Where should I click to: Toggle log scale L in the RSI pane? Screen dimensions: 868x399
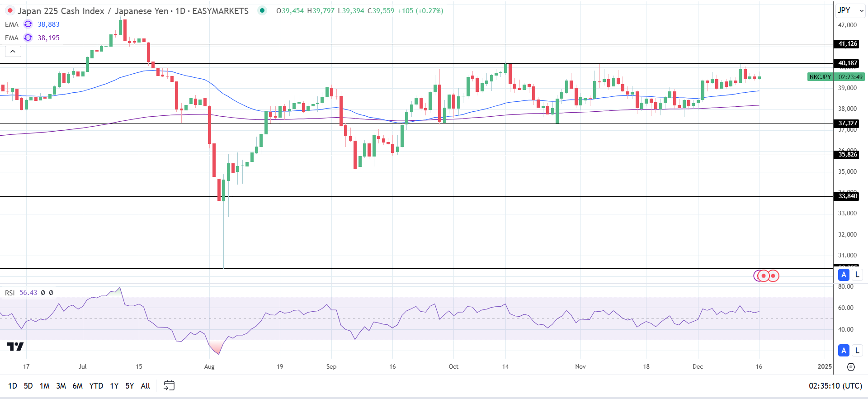[x=857, y=350]
